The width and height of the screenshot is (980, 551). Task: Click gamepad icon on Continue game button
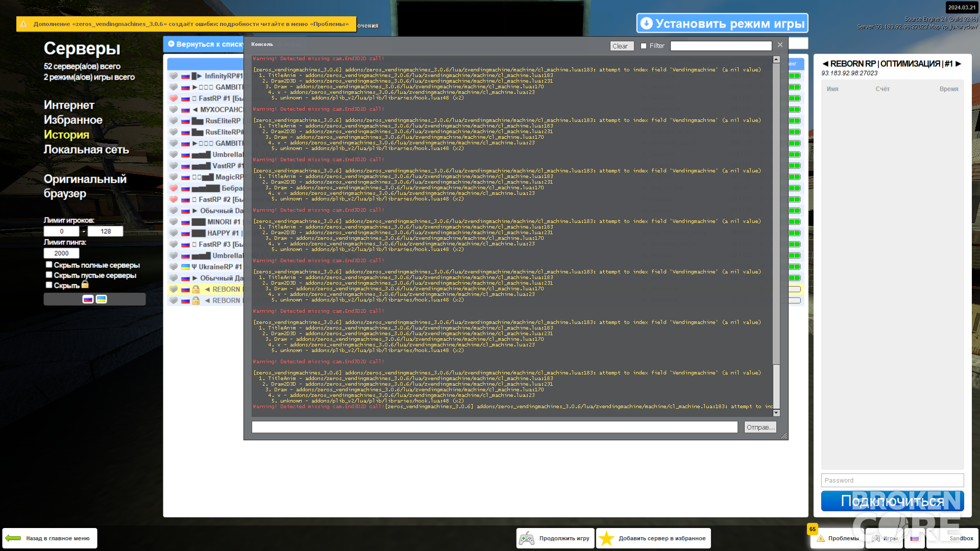click(527, 538)
